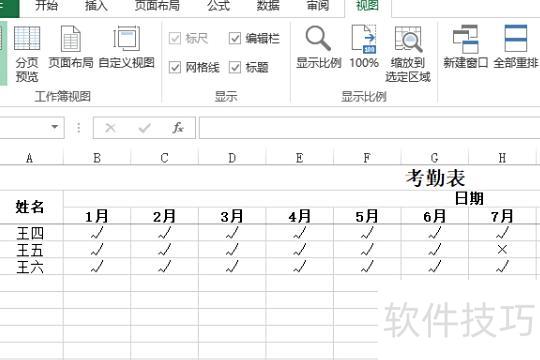Select 王五's 7月 cell with the × mark
The height and width of the screenshot is (360, 540).
pyautogui.click(x=502, y=250)
